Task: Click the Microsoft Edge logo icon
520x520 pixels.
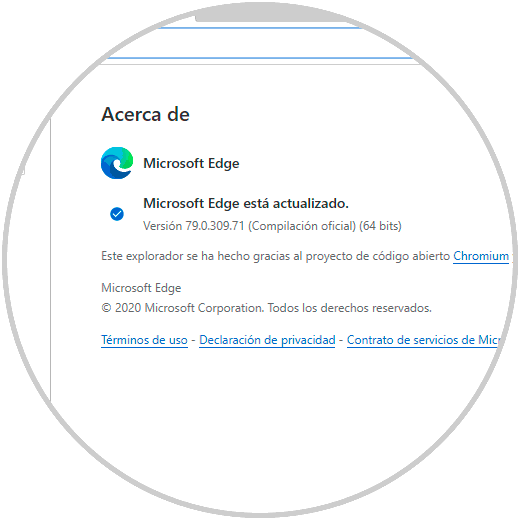Action: pos(117,163)
